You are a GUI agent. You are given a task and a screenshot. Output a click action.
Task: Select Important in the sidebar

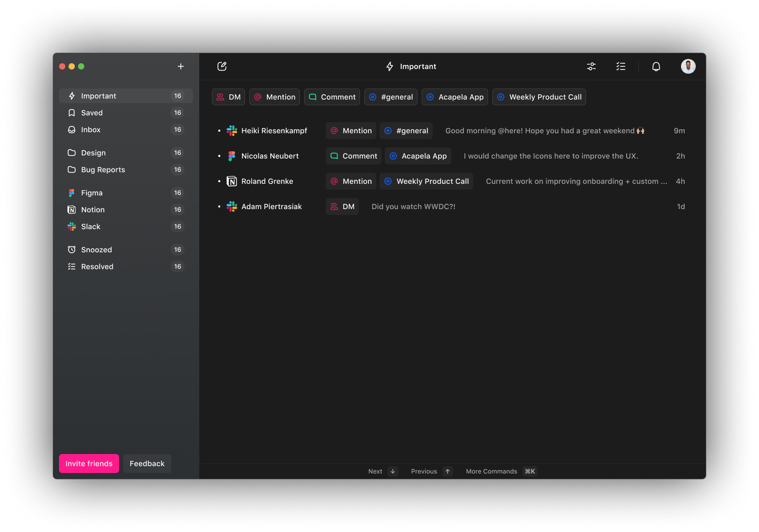(126, 96)
